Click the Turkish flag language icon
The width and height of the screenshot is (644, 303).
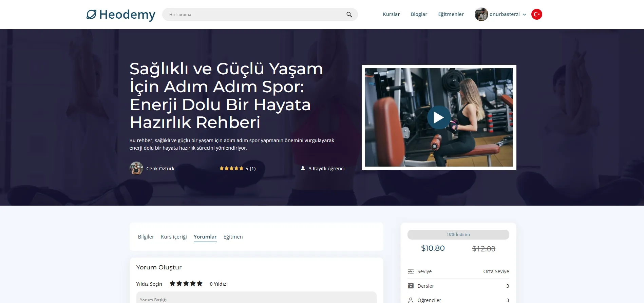[536, 14]
